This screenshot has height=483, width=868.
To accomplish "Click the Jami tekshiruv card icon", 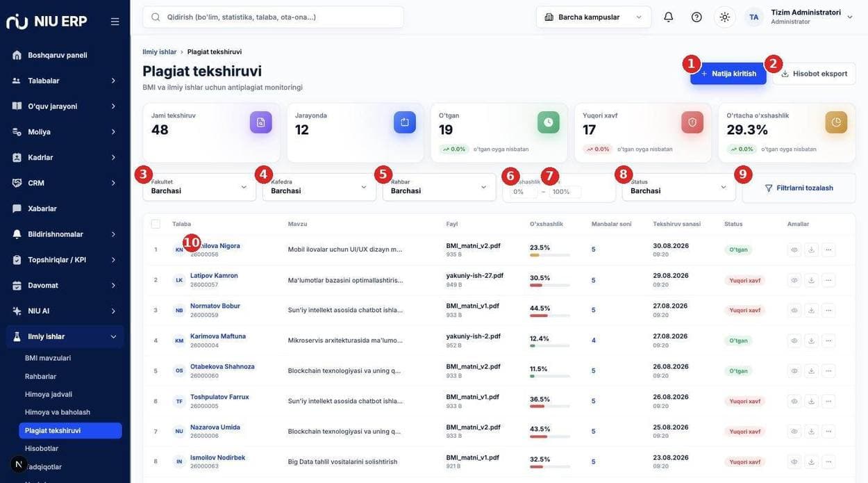I will coord(261,122).
